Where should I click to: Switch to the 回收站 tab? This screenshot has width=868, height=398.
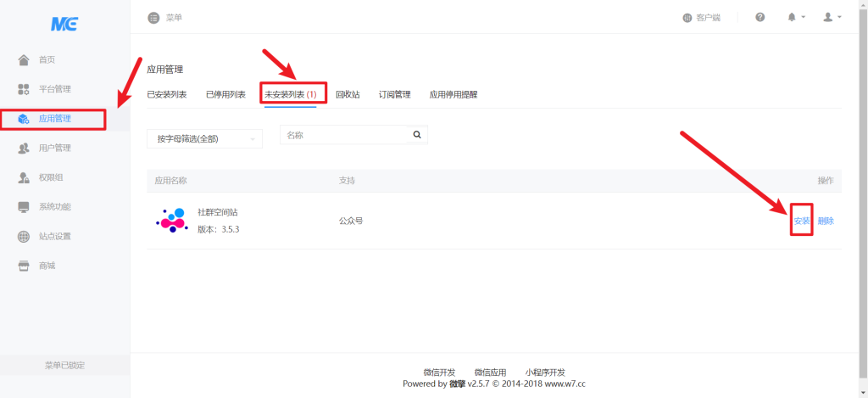click(x=348, y=94)
